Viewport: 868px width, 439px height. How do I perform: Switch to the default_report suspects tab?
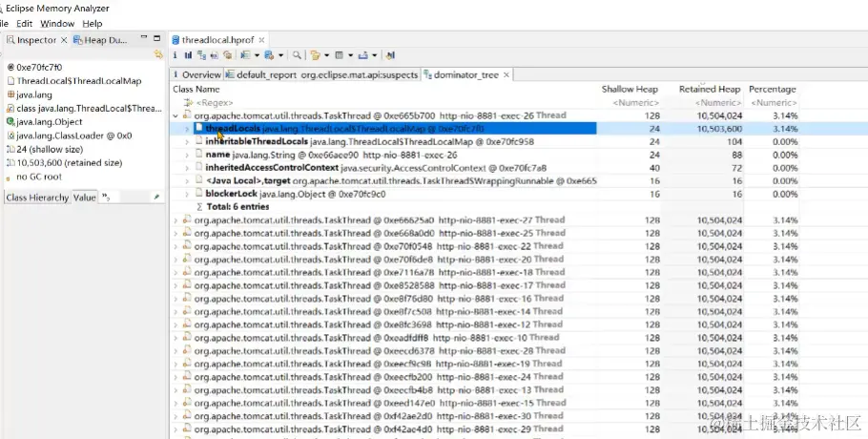tap(322, 74)
